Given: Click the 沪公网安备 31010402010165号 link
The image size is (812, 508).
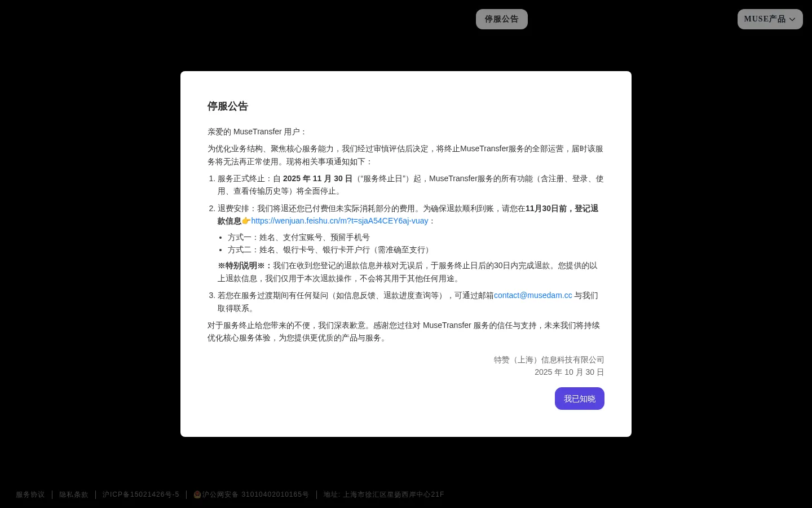Looking at the screenshot, I should [x=255, y=494].
